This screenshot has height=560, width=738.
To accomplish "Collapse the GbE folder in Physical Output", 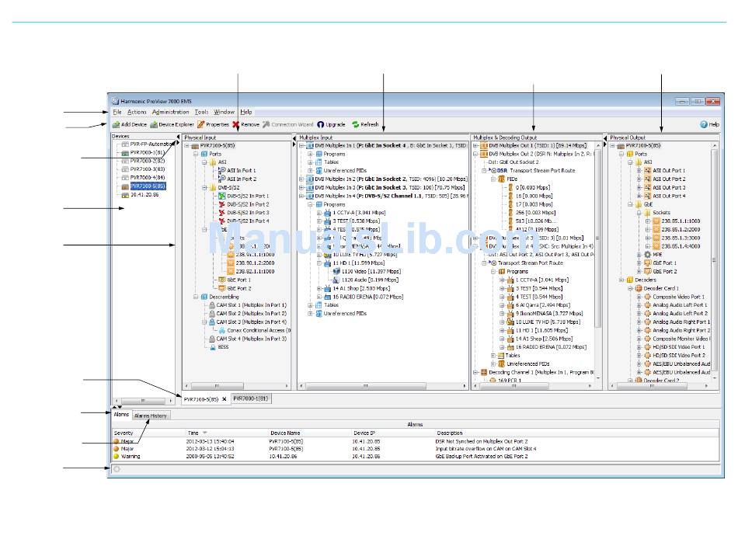I will coord(630,205).
